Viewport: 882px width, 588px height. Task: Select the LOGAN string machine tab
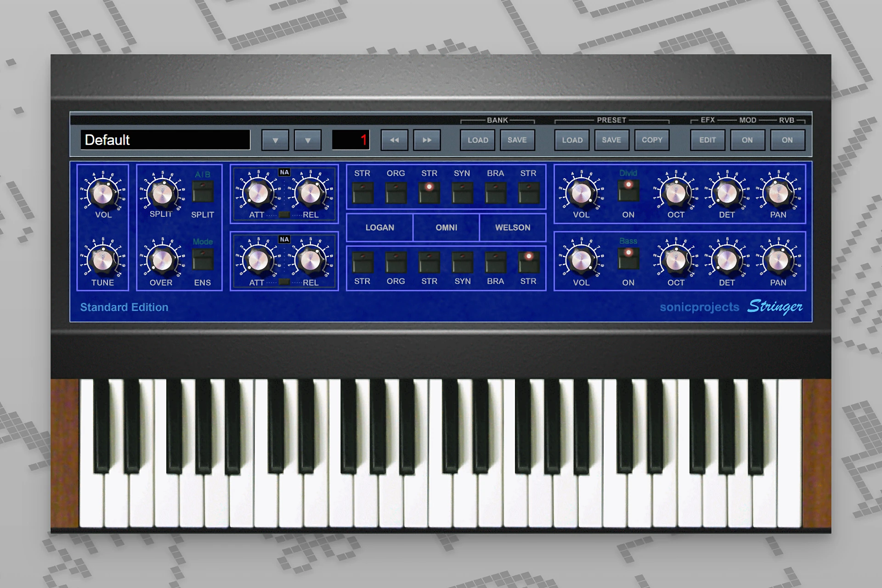(x=380, y=227)
